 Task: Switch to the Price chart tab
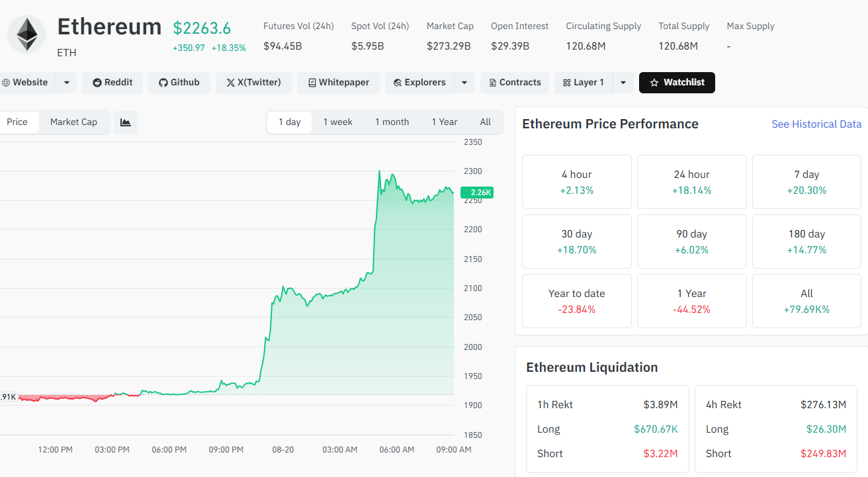coord(18,122)
